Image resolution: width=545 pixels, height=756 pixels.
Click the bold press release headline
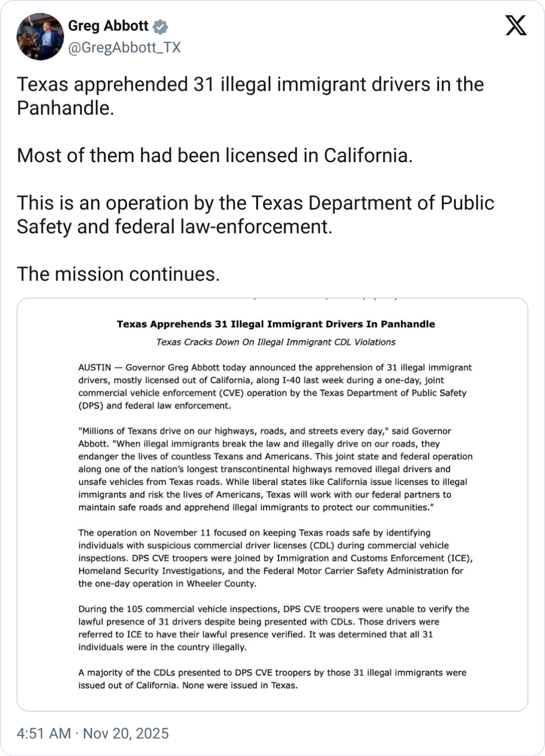coord(275,324)
